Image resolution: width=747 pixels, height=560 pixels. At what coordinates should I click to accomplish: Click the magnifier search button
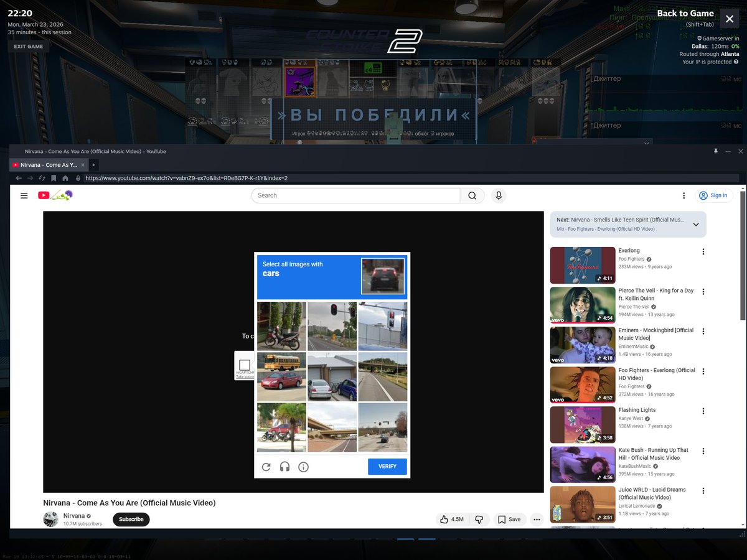[472, 195]
